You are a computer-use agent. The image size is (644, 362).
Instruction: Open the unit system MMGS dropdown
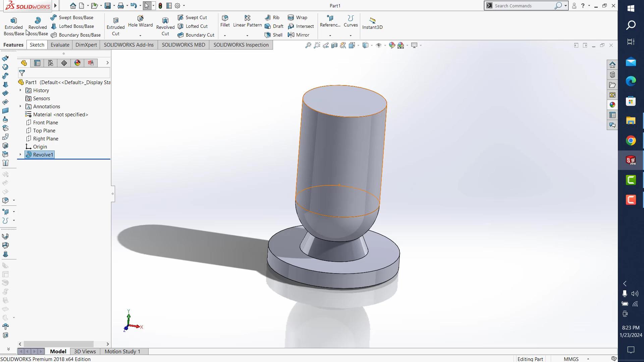(588, 359)
